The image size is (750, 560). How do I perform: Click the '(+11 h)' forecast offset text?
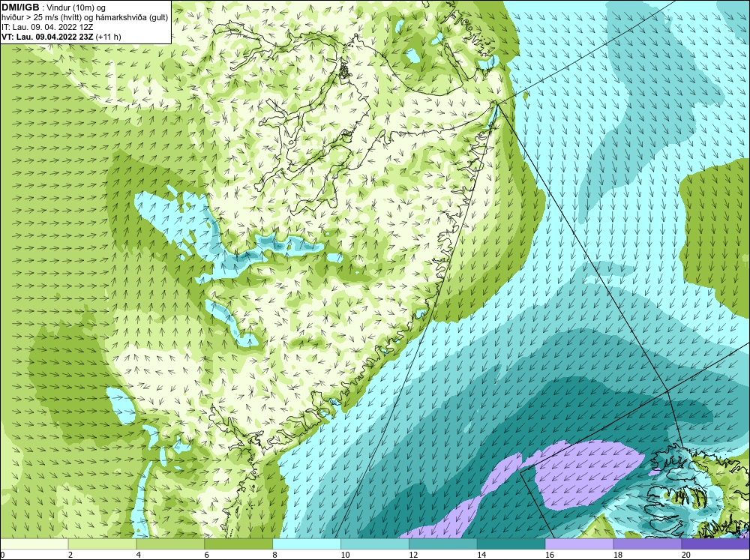pos(109,37)
